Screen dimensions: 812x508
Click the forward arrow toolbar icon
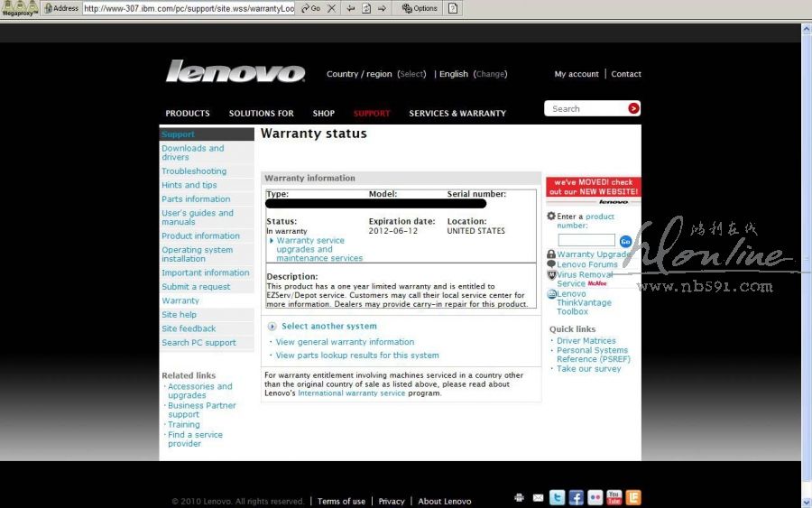point(382,8)
